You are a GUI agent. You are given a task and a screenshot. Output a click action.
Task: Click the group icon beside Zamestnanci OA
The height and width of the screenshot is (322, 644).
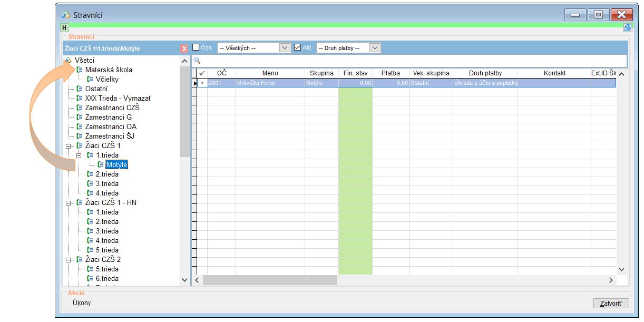(79, 126)
